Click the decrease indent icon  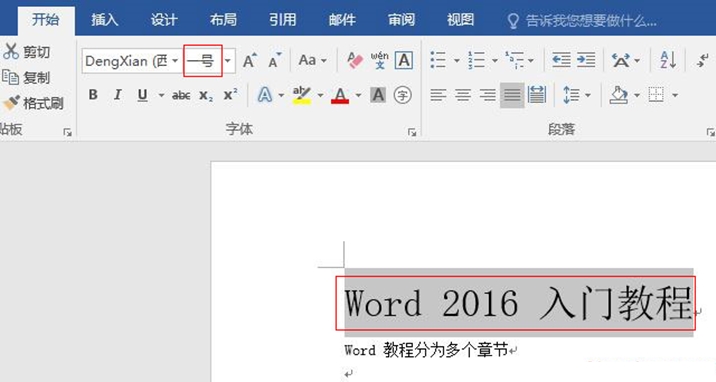[561, 60]
